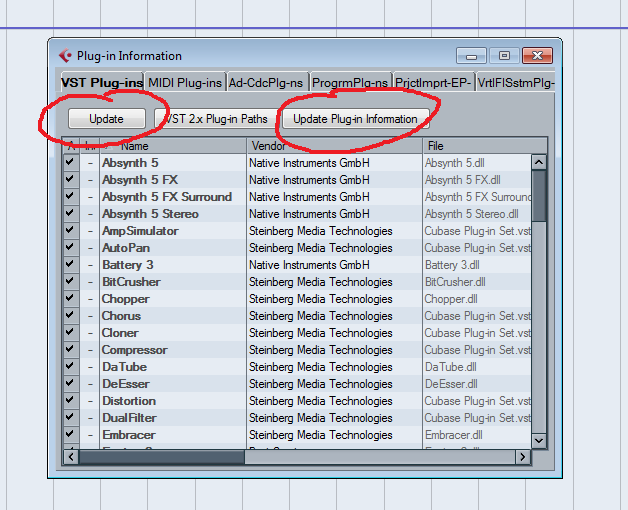The width and height of the screenshot is (628, 510).
Task: Click the scroll up arrow
Action: pos(539,162)
